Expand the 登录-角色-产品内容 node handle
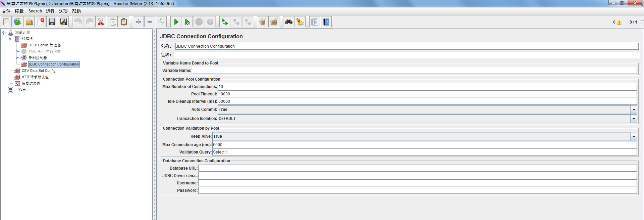The image size is (644, 220). 17,51
